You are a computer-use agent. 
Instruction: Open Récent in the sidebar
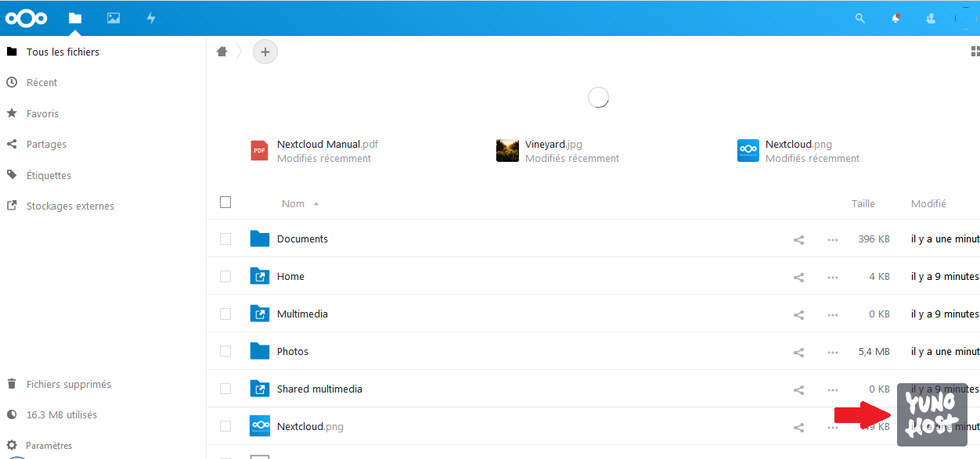pos(41,83)
